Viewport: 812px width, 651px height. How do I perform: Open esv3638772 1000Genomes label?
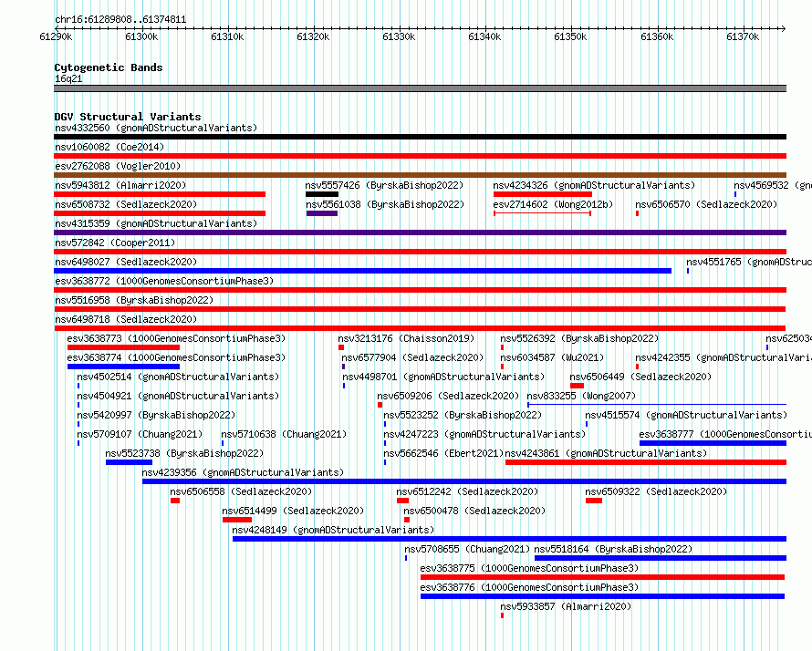164,281
